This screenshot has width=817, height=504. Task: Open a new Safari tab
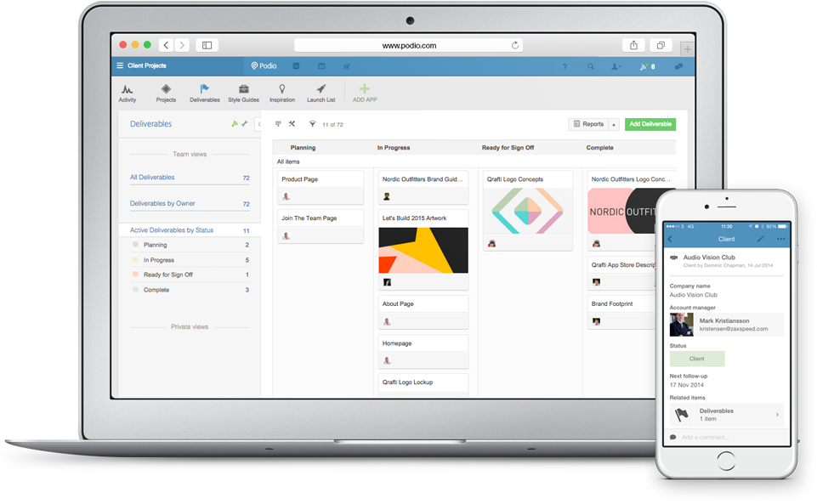click(x=688, y=49)
